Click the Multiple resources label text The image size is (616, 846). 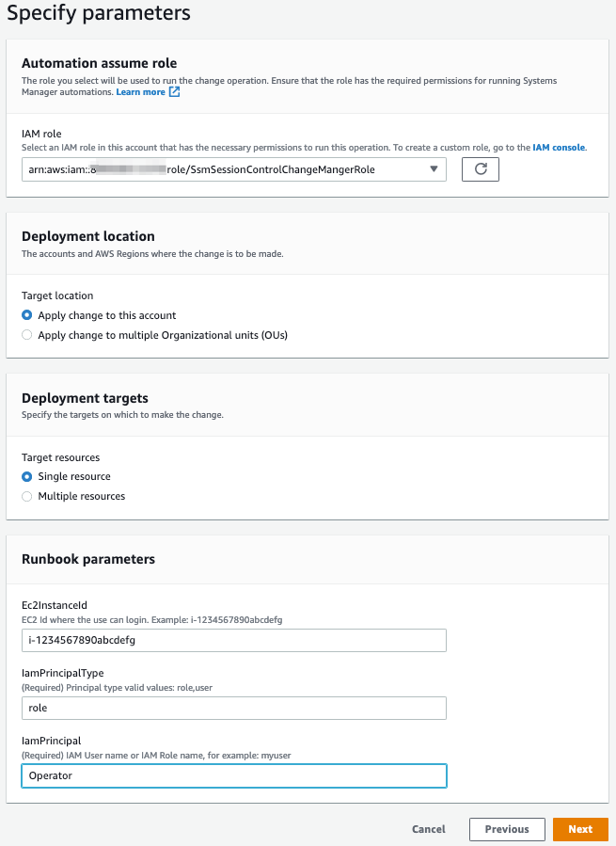click(82, 496)
